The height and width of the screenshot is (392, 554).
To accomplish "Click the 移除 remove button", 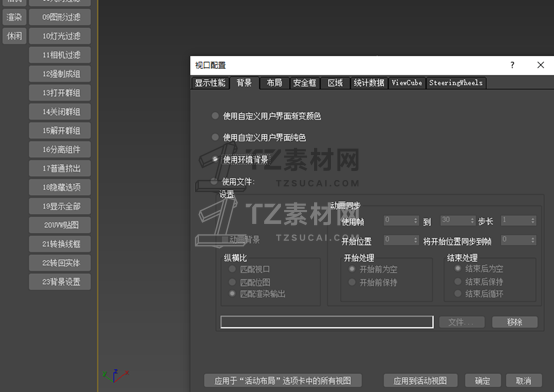I will [515, 322].
